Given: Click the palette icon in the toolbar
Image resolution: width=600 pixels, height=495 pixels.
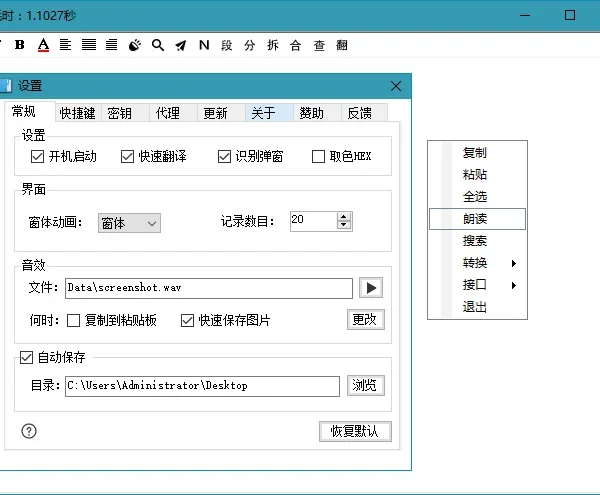Looking at the screenshot, I should pos(135,45).
